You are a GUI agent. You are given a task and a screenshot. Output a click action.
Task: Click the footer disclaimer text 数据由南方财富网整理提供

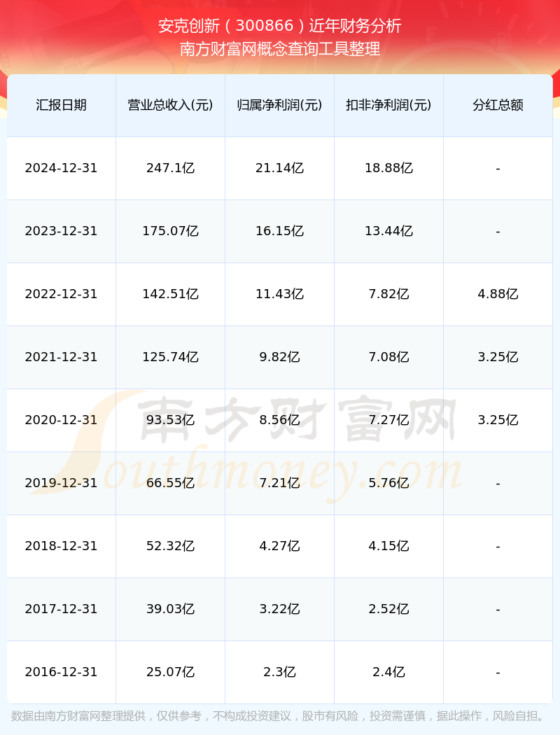pos(78,716)
